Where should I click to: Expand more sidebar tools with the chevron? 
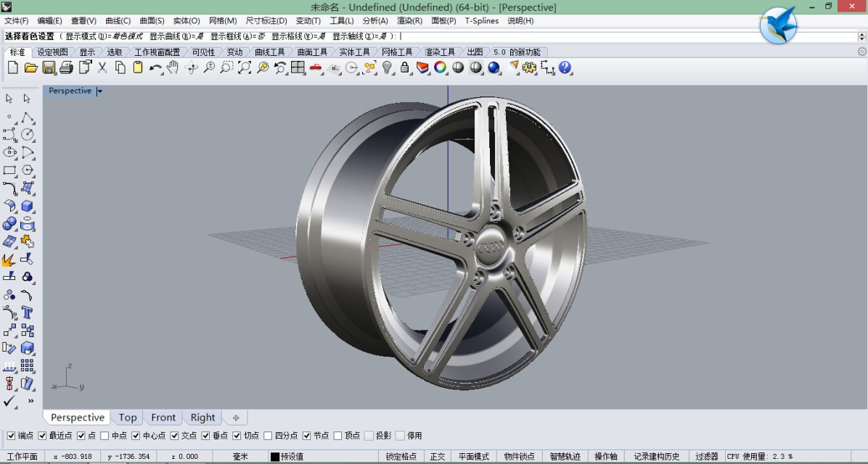[x=30, y=401]
